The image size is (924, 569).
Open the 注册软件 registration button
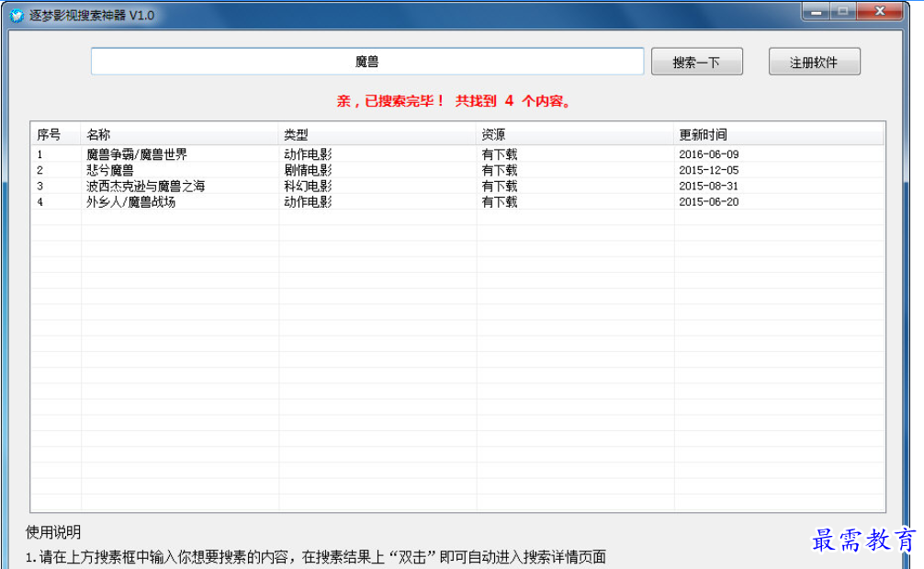814,63
